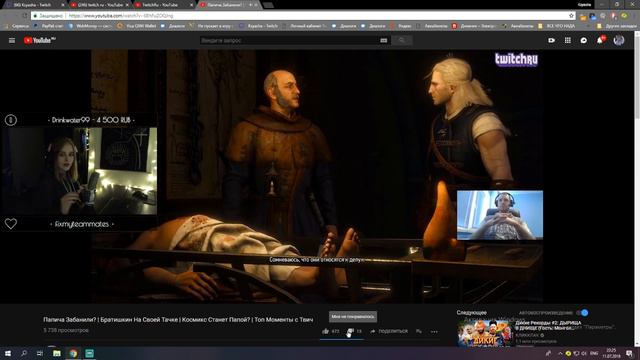Open File Explorer from the taskbar
The width and height of the screenshot is (640, 360).
click(x=56, y=353)
